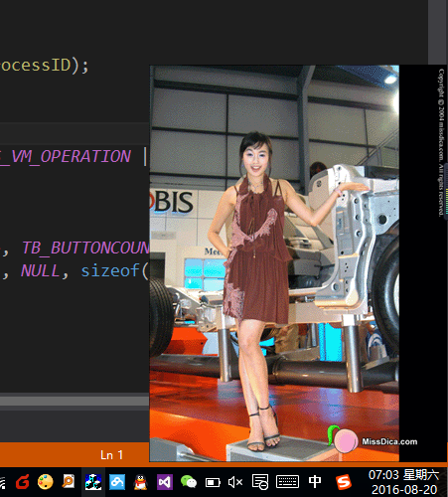This screenshot has width=448, height=497.
Task: Switch the 中 input language indicator
Action: coord(315,482)
